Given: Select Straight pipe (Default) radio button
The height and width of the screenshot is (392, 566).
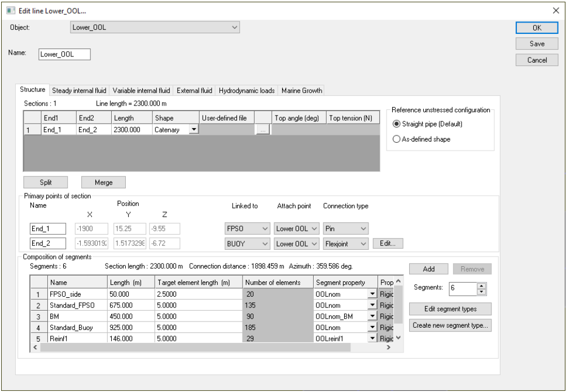Looking at the screenshot, I should point(396,124).
